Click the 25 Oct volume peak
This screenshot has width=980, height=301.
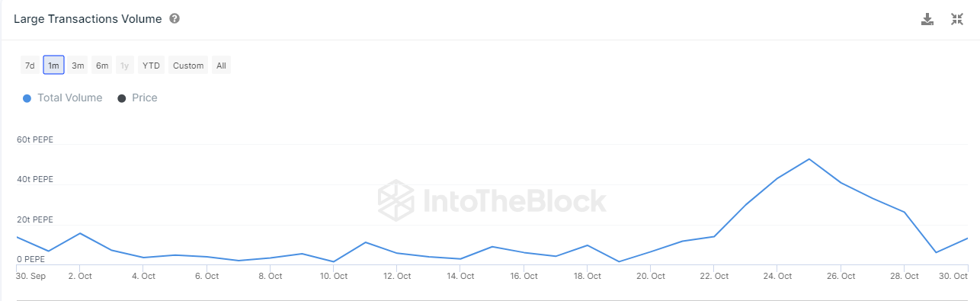coord(809,159)
